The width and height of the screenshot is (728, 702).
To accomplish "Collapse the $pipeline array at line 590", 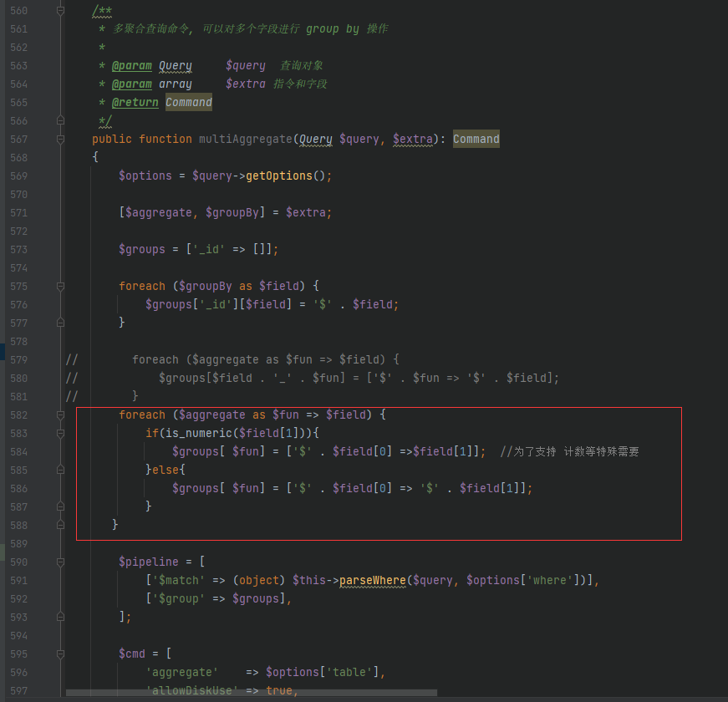I will 59,561.
